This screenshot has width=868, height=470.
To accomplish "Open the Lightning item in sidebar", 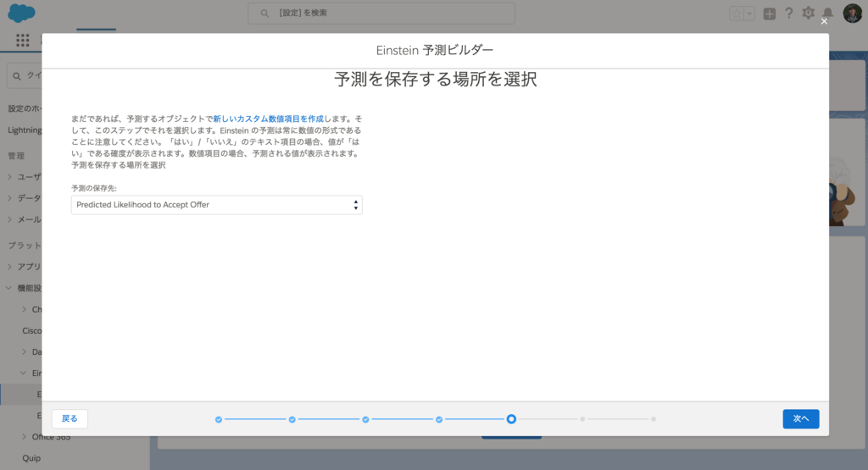I will pyautogui.click(x=25, y=130).
